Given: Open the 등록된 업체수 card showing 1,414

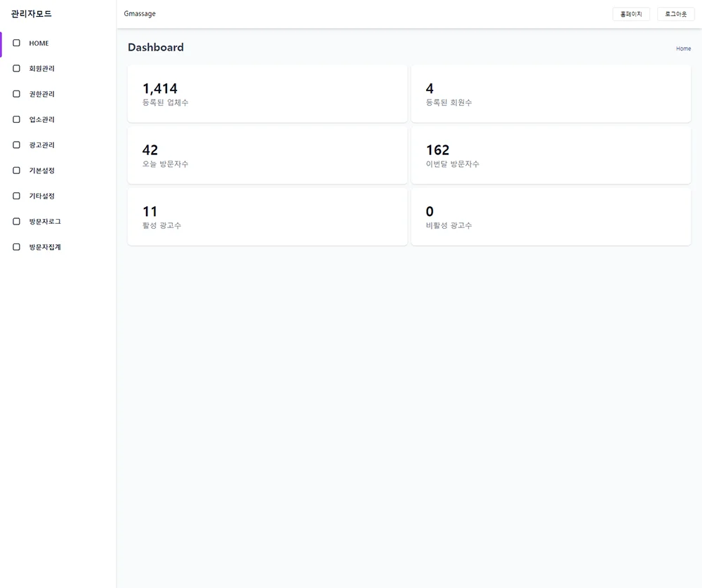Looking at the screenshot, I should click(x=267, y=95).
